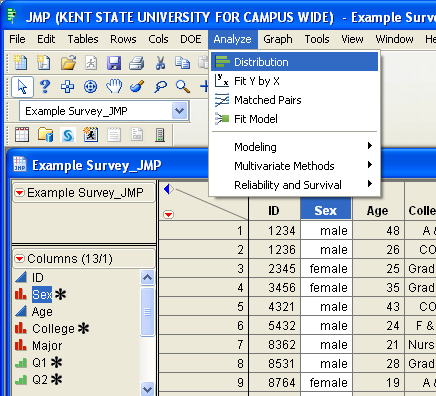Cut using the scissors icon

click(160, 62)
